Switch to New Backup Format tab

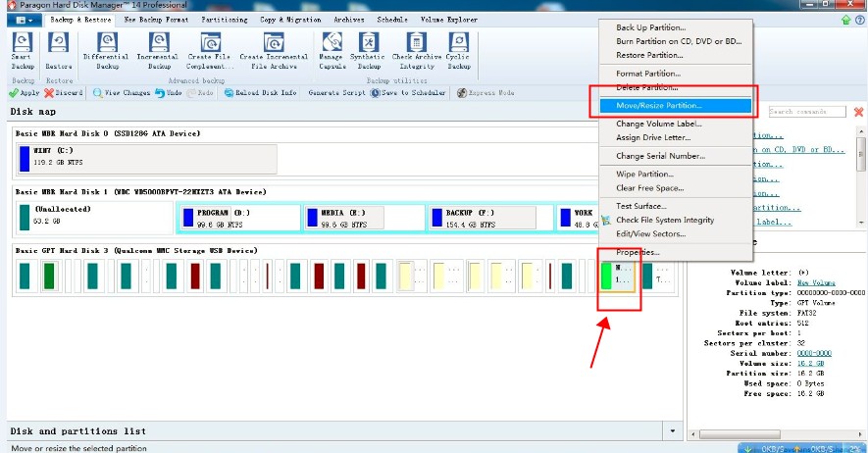click(x=156, y=20)
